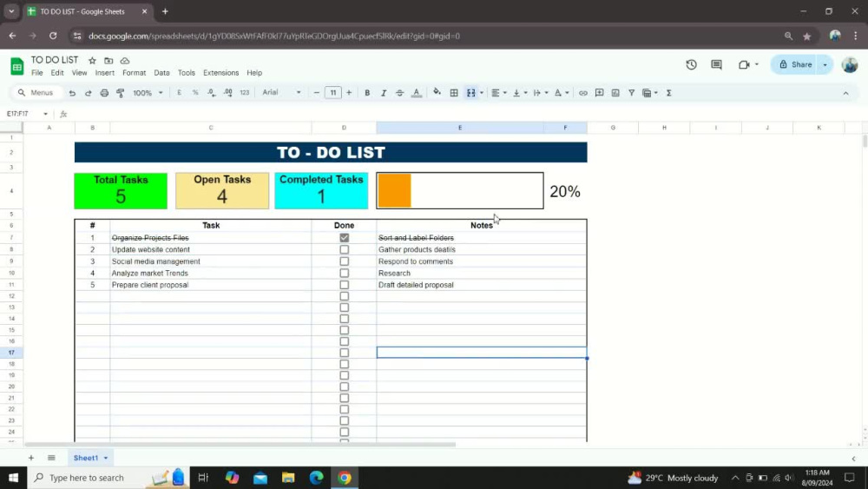Open Functions sigma icon
This screenshot has width=868, height=489.
pos(668,93)
